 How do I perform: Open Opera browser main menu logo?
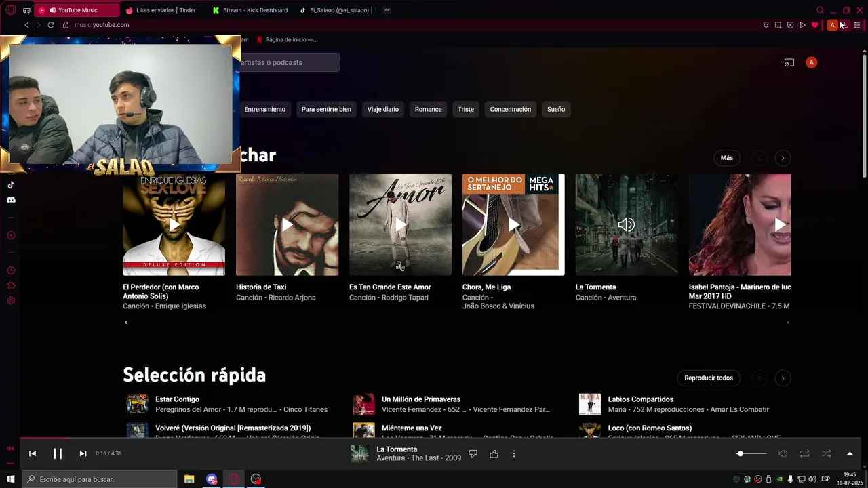(11, 10)
